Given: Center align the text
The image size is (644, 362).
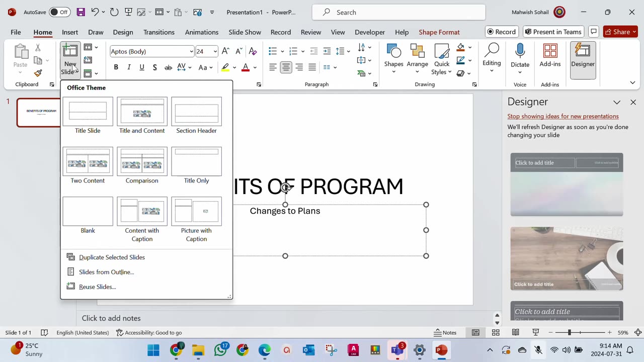Looking at the screenshot, I should 286,67.
